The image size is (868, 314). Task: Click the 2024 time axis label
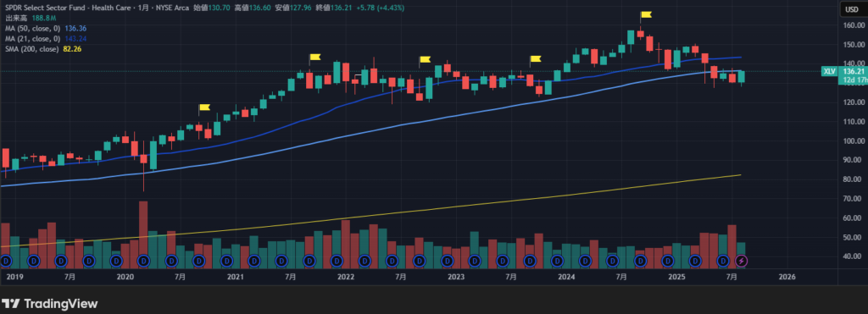pyautogui.click(x=565, y=277)
